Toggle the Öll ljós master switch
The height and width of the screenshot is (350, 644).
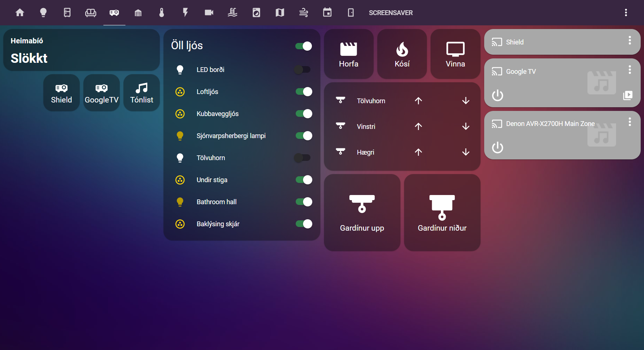tap(303, 46)
